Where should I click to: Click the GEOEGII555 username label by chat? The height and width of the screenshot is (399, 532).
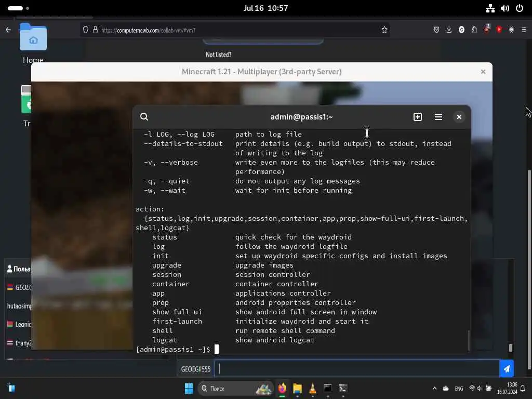(x=196, y=369)
